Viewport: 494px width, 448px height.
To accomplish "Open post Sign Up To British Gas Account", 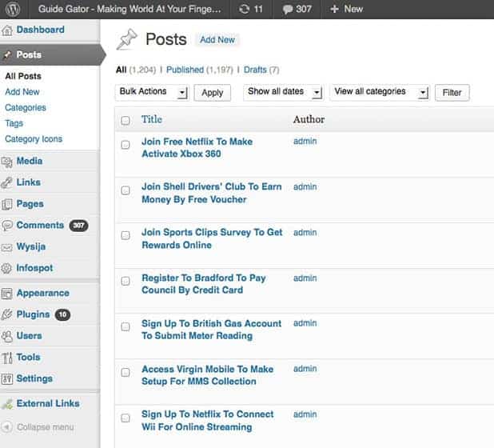I will click(211, 330).
